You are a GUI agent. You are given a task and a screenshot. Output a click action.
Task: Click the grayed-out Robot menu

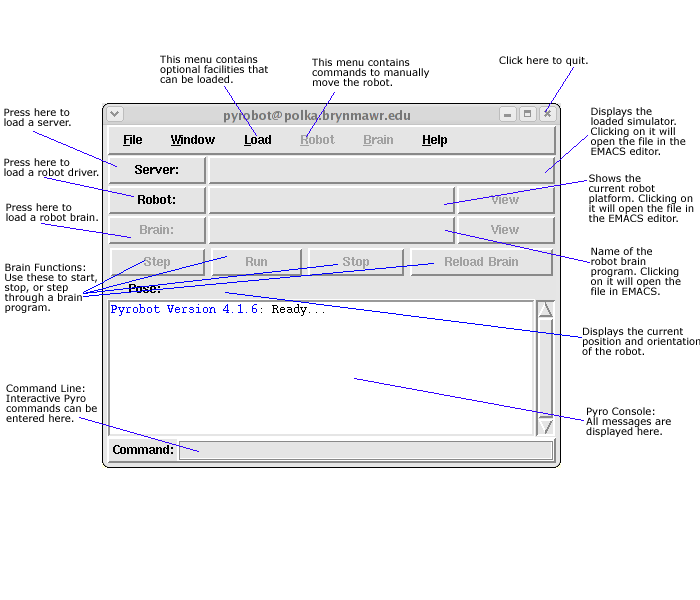coord(317,140)
